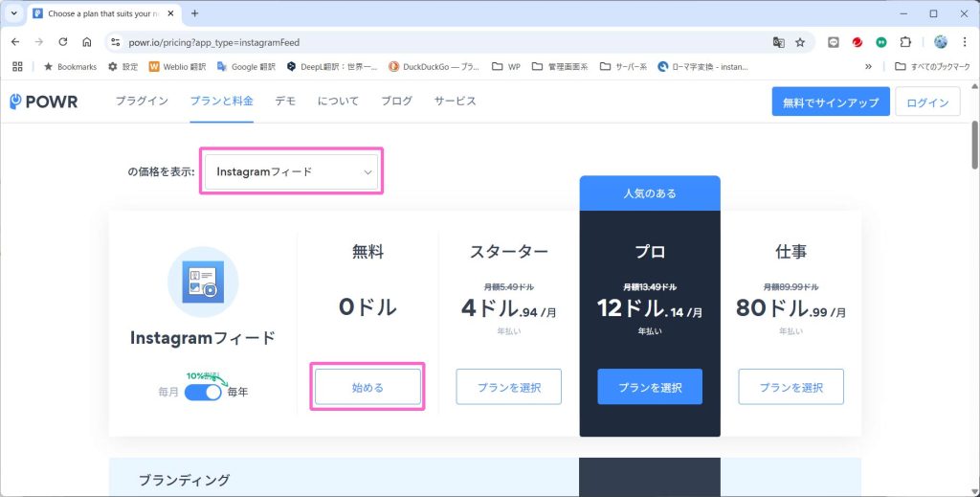The height and width of the screenshot is (497, 980).
Task: Open the WP bookmark folder
Action: [506, 66]
